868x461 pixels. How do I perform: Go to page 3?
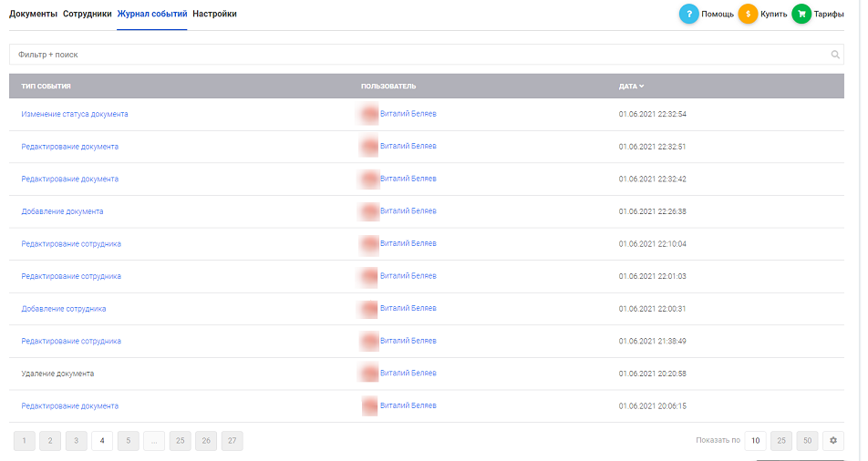click(77, 441)
